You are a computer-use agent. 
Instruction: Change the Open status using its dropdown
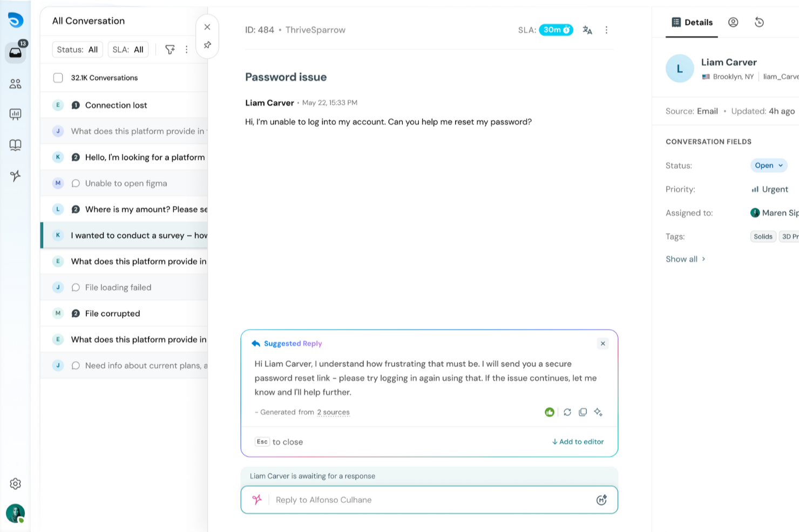[768, 165]
